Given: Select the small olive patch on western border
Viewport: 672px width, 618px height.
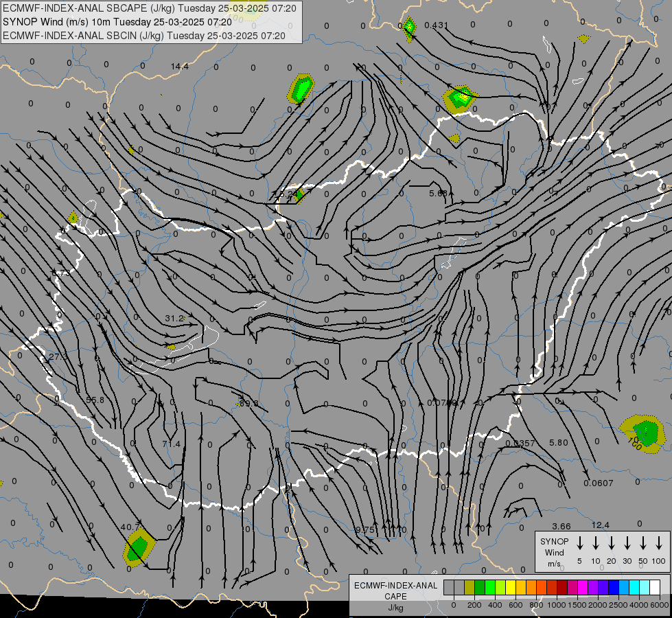Looking at the screenshot, I should [x=73, y=218].
